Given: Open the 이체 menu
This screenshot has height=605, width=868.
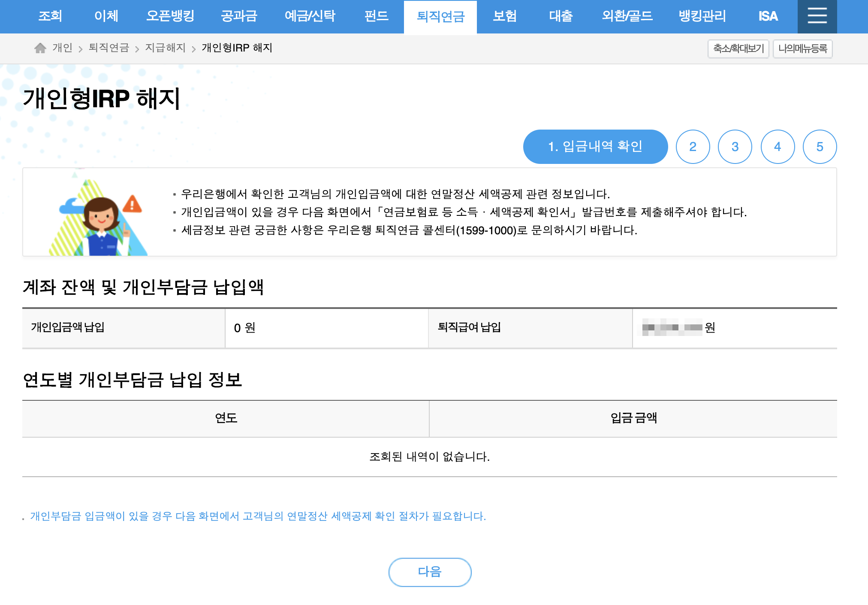Looking at the screenshot, I should (x=106, y=16).
